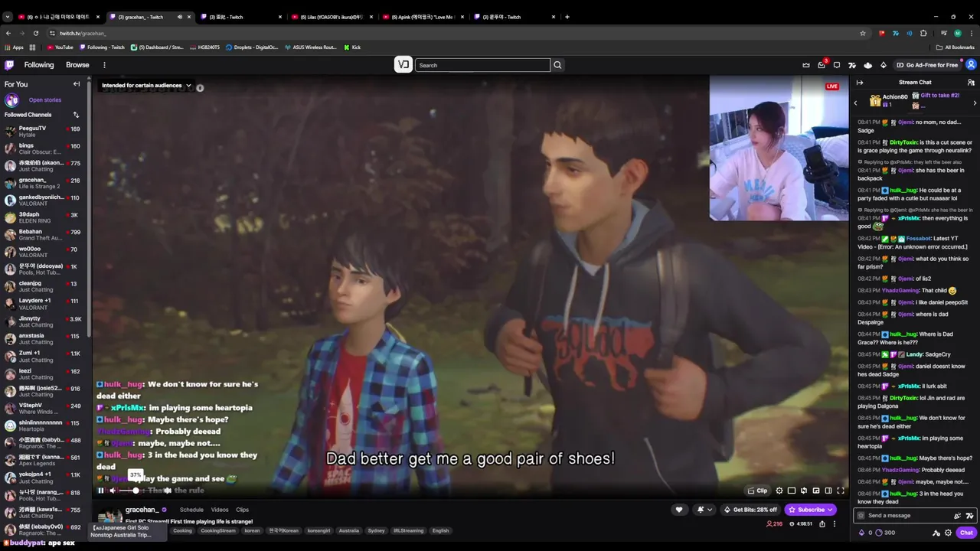Open Chrome media control icon
980x551 pixels.
(943, 33)
